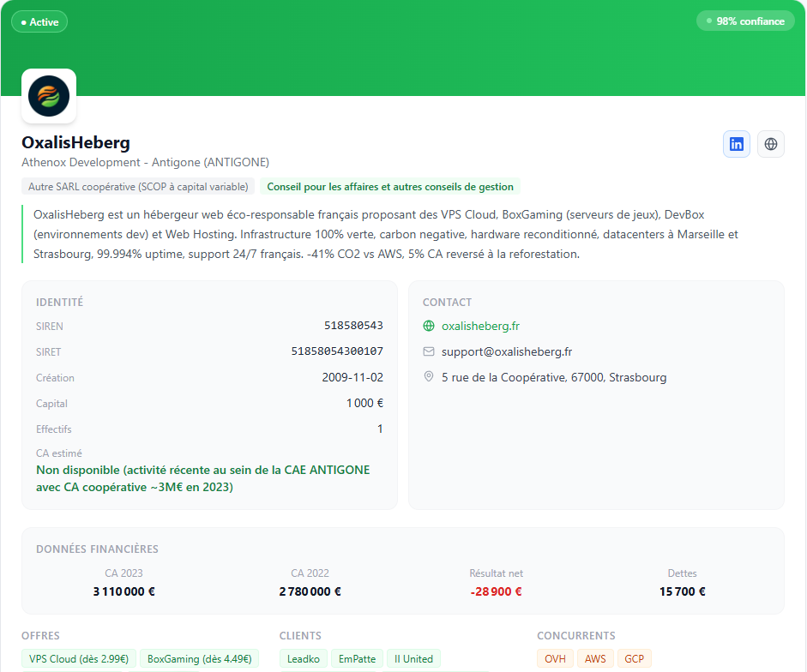The image size is (807, 672).
Task: Select the OVH competitor chip
Action: pos(555,658)
